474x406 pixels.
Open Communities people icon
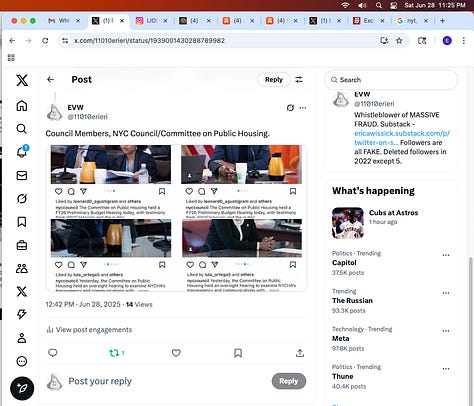click(x=22, y=268)
